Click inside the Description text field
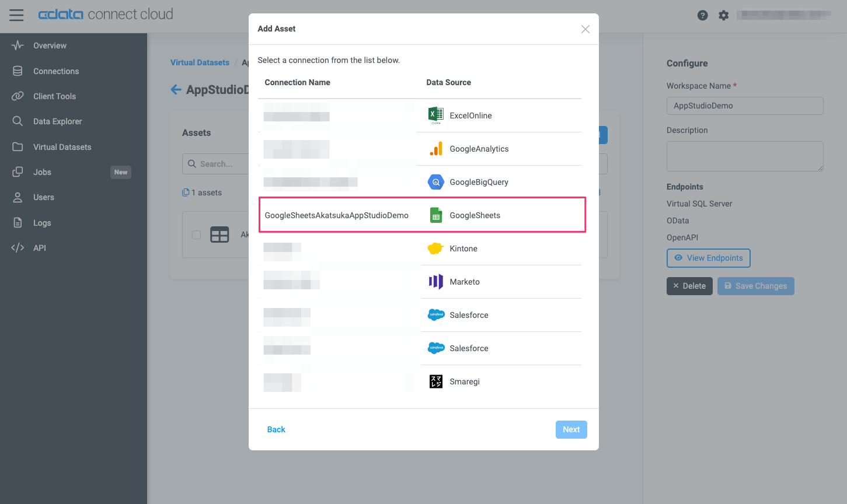The image size is (847, 504). point(744,156)
